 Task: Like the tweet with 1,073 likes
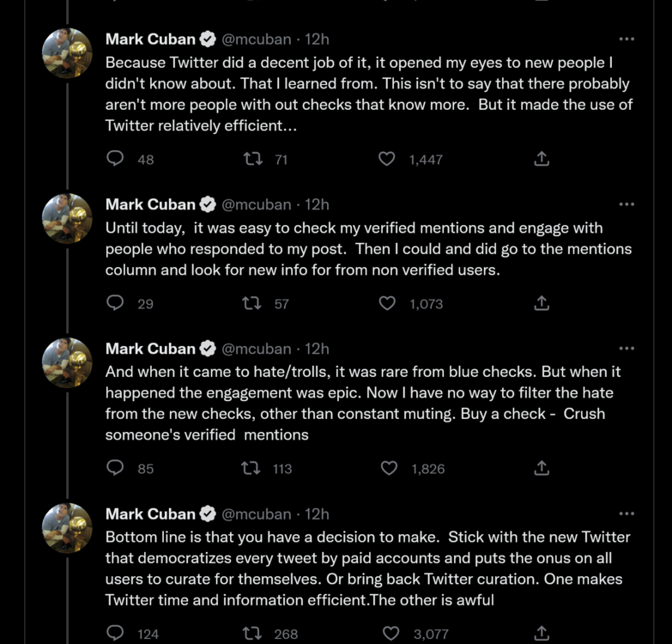(x=387, y=303)
